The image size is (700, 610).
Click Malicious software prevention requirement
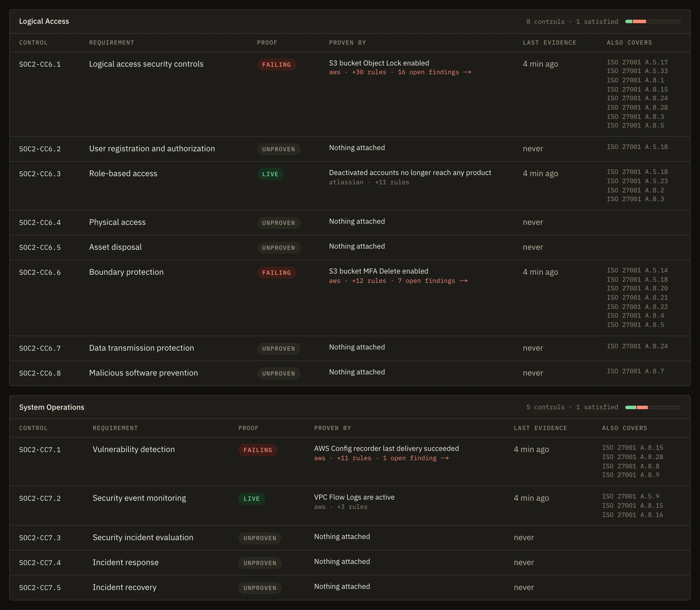click(x=144, y=373)
